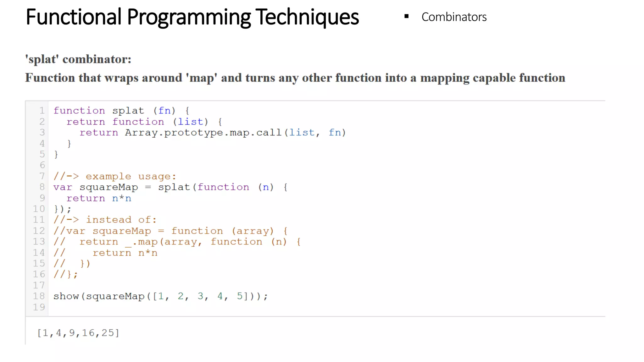Click 'return function (list) {' code line
Image resolution: width=644 pixels, height=362 pixels.
pos(144,122)
